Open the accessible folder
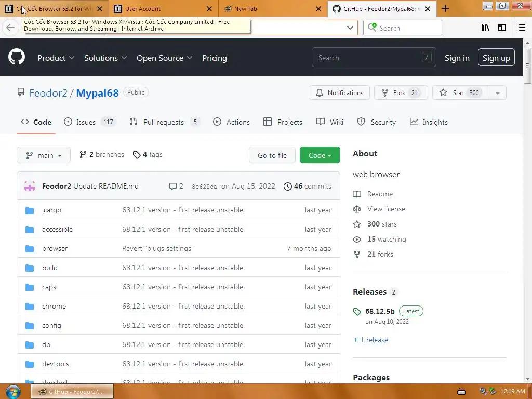The image size is (532, 399). point(57,229)
